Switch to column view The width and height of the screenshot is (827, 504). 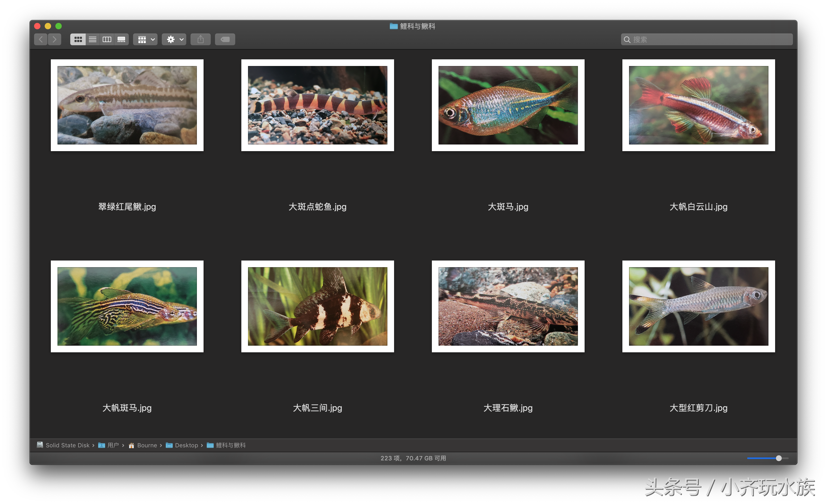107,40
